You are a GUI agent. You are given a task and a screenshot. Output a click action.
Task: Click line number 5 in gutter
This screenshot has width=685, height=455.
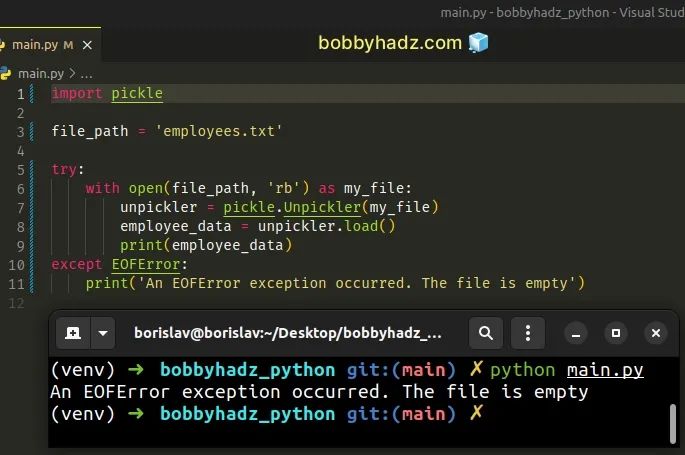21,169
